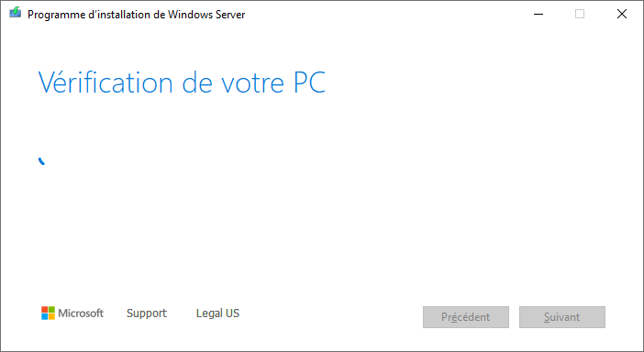Click the green square of the Microsoft logo
The height and width of the screenshot is (352, 644).
click(x=51, y=310)
